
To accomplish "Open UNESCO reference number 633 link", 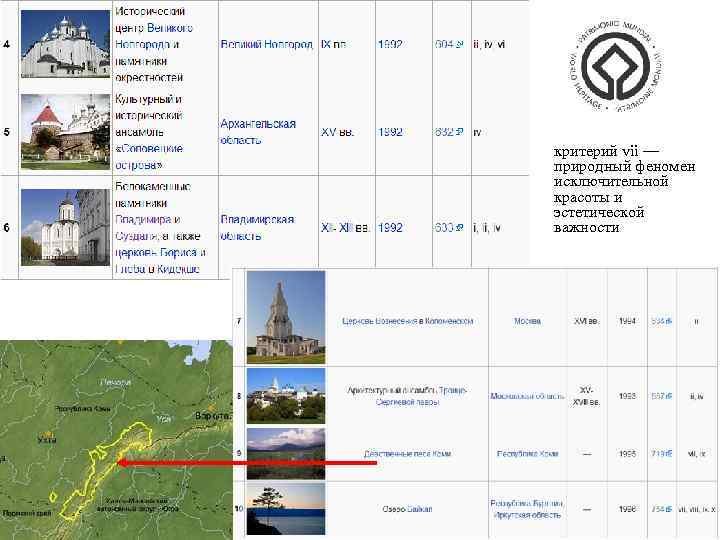I will tap(449, 228).
